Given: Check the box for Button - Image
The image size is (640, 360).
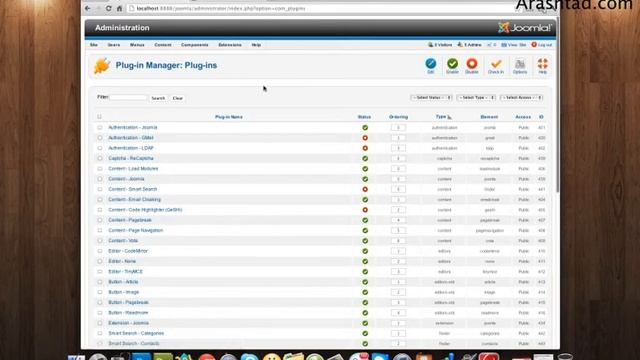Looking at the screenshot, I should (100, 292).
